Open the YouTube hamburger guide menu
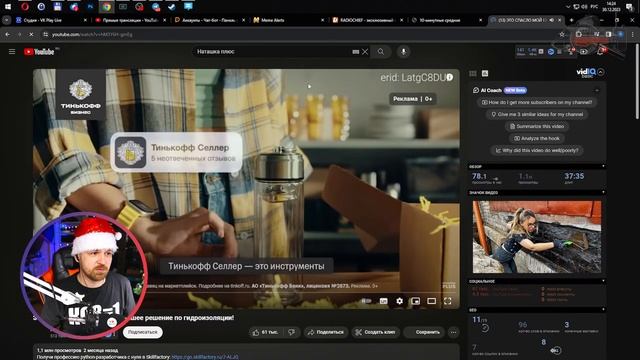Screen dimensions: 640x360 coord(12,51)
